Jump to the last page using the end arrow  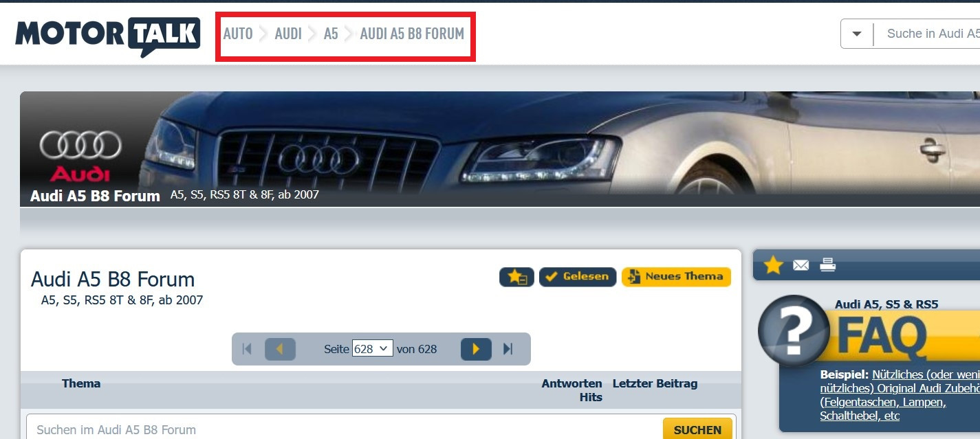tap(507, 349)
